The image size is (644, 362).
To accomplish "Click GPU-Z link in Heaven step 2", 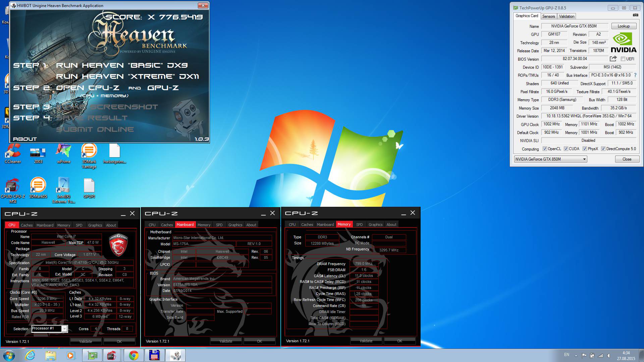I will 163,88.
